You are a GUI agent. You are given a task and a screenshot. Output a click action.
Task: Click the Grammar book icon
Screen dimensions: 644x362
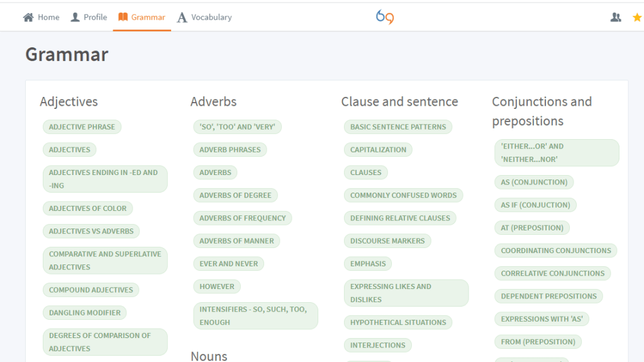[123, 18]
